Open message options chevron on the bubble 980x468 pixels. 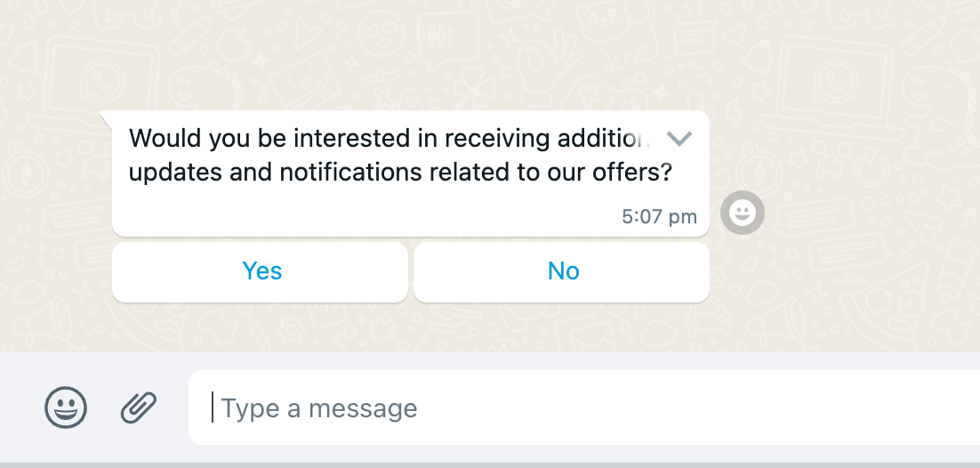pyautogui.click(x=679, y=138)
